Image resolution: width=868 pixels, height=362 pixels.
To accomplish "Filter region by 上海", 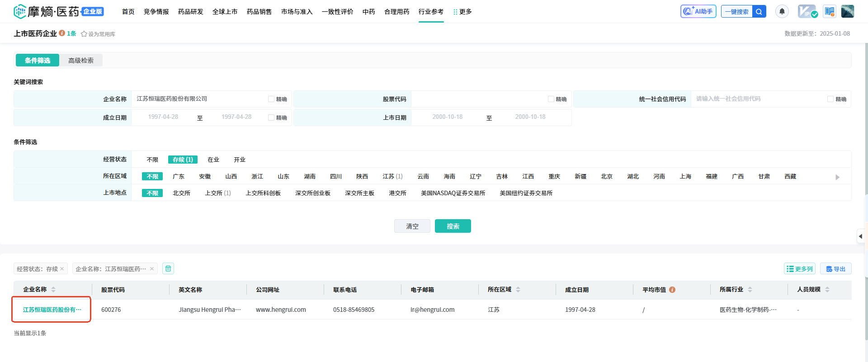I will pyautogui.click(x=685, y=176).
